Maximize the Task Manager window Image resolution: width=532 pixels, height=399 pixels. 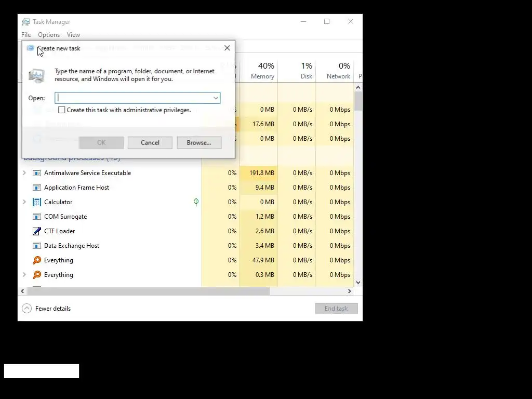click(x=327, y=21)
